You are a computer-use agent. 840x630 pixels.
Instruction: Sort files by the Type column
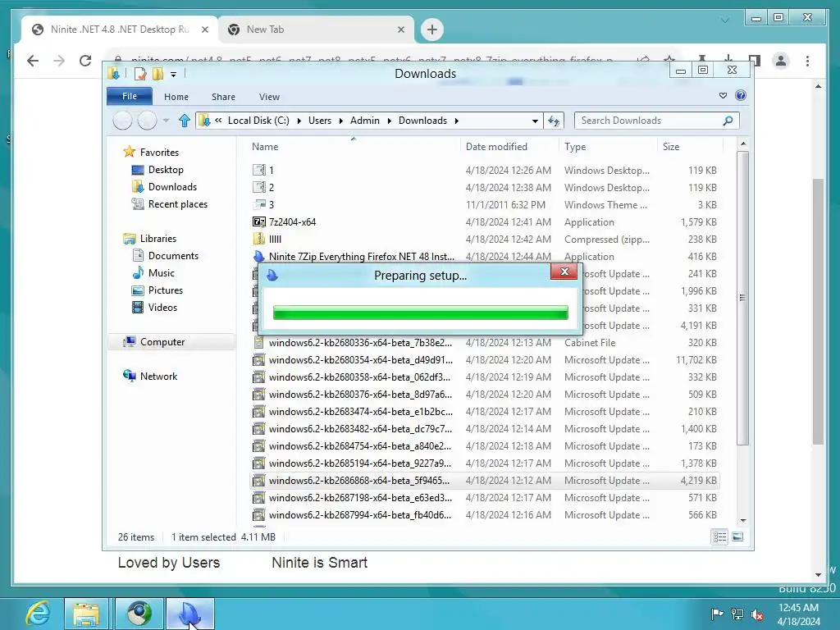point(608,147)
